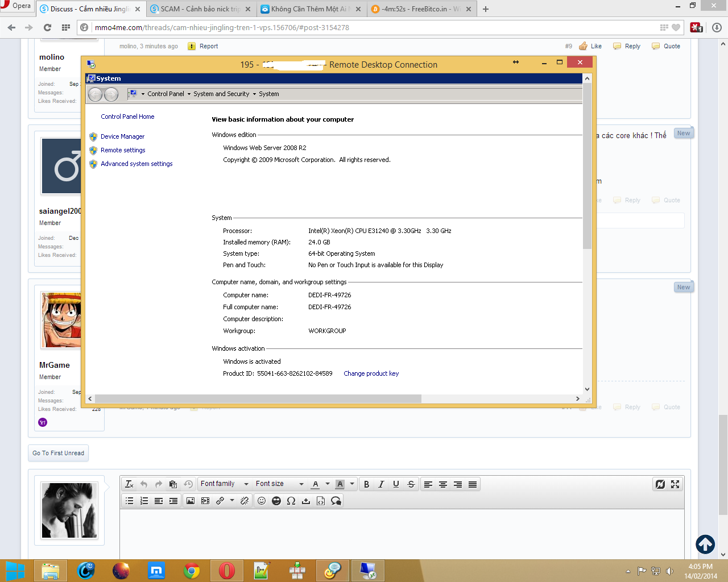Click Report on molino's post

[x=203, y=47]
